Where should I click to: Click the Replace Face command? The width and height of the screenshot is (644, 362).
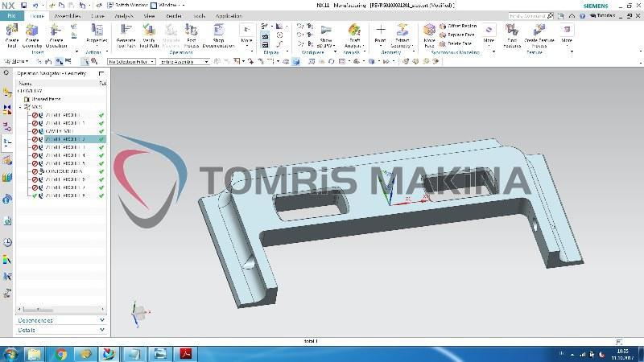click(x=457, y=35)
